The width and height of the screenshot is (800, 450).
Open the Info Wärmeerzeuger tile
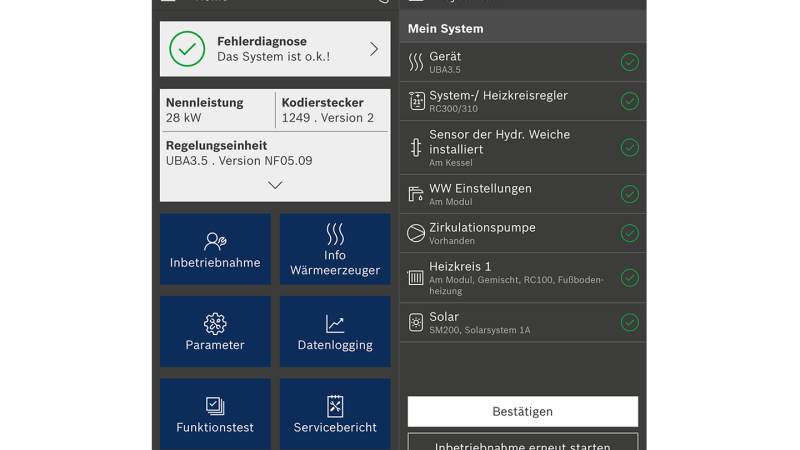335,249
